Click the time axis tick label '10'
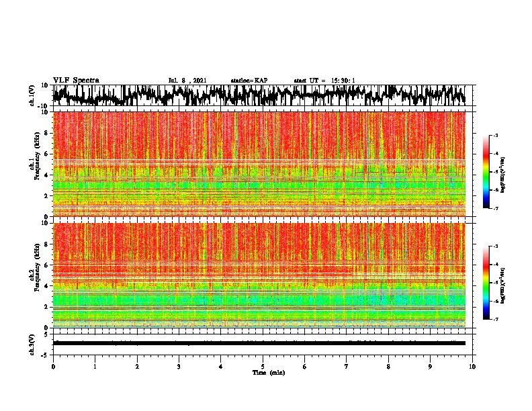532x411 pixels. (472, 367)
